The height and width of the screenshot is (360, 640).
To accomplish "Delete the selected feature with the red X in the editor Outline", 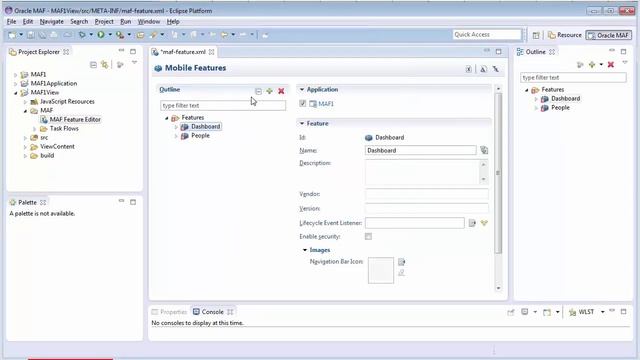I will coord(281,91).
